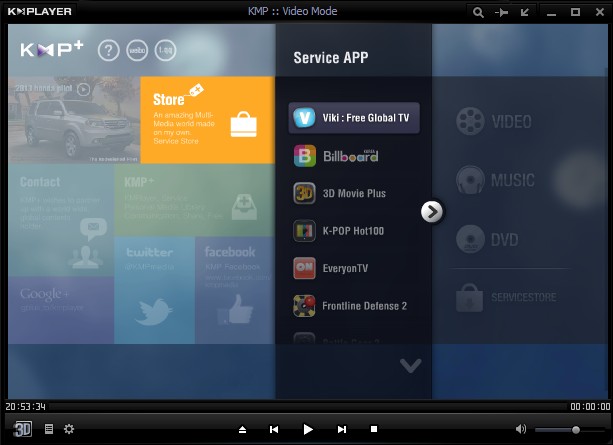Open the help question mark icon
This screenshot has height=445, width=613.
pyautogui.click(x=108, y=50)
